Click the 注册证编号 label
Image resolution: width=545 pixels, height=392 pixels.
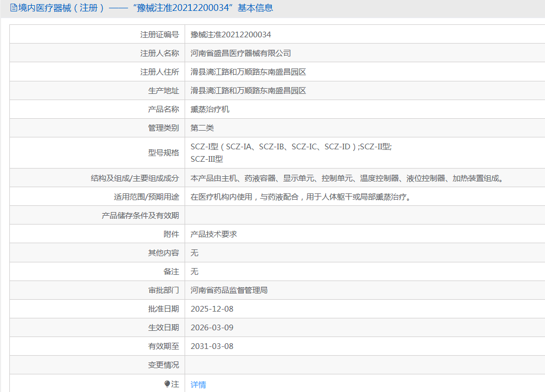point(160,34)
